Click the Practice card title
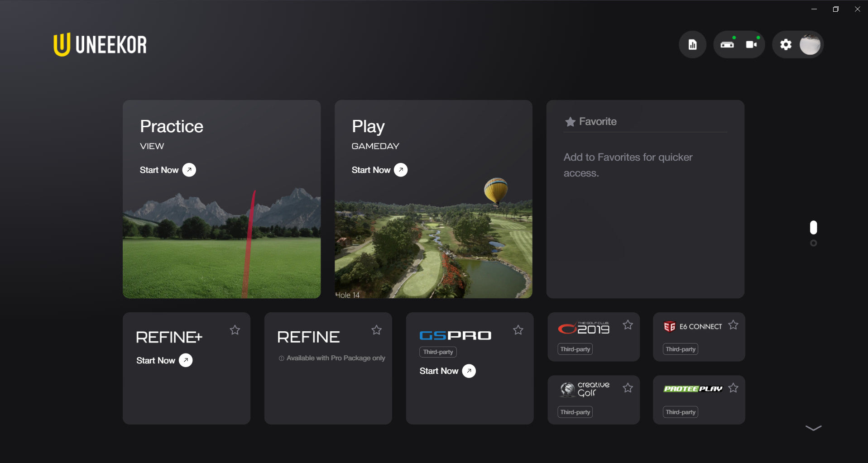The width and height of the screenshot is (868, 463). point(172,126)
